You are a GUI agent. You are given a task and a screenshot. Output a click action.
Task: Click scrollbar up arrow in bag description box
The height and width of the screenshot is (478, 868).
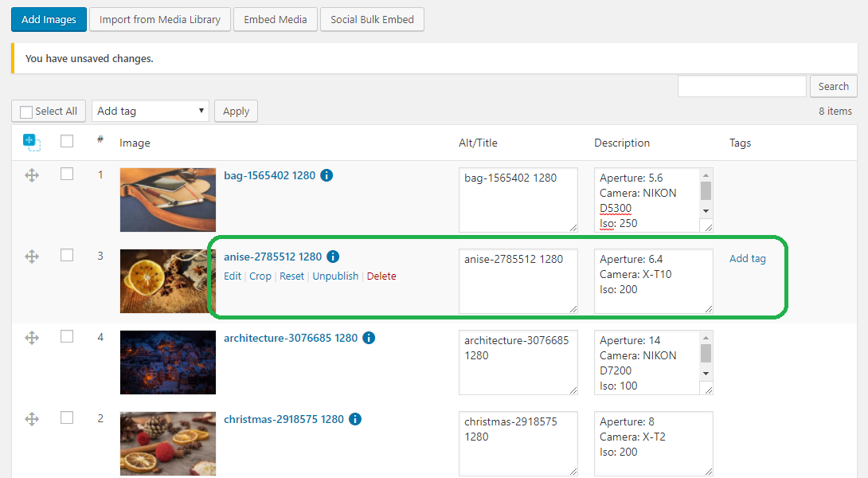[706, 175]
